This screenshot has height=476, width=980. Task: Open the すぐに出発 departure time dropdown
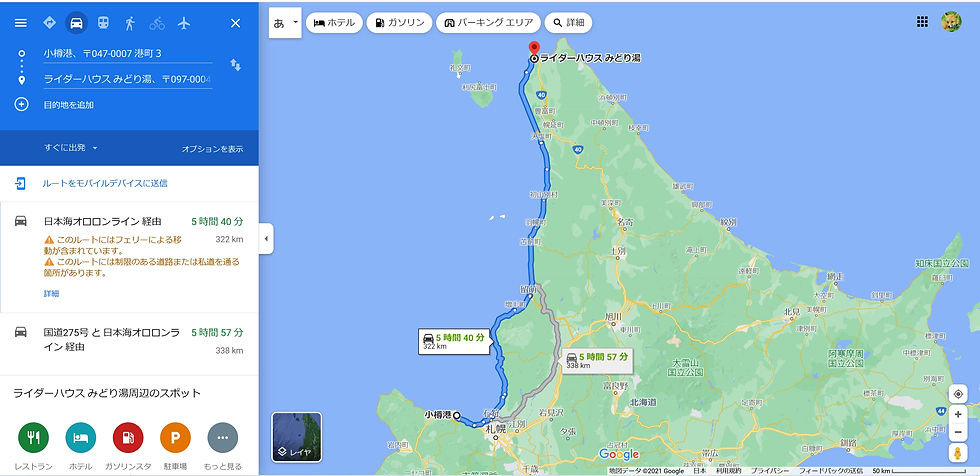pos(71,148)
